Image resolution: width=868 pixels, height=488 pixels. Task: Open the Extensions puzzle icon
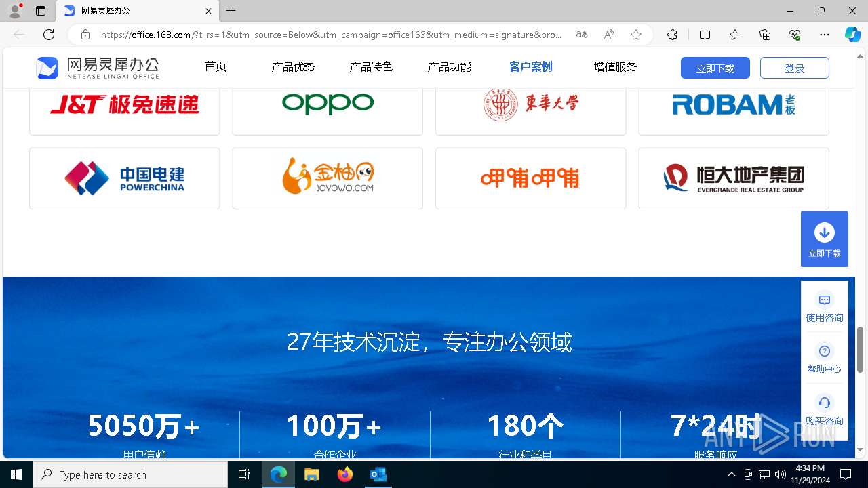pos(672,35)
